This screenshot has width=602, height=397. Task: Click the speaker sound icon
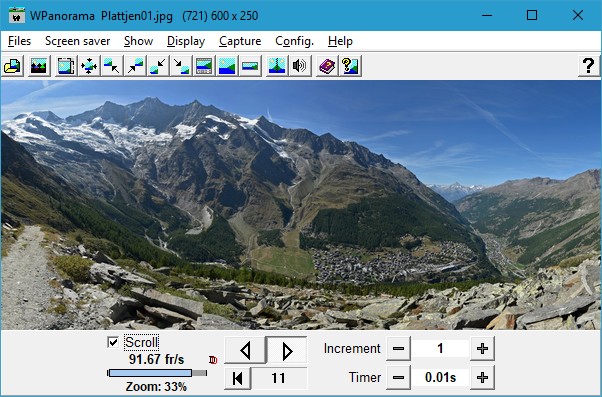[300, 66]
